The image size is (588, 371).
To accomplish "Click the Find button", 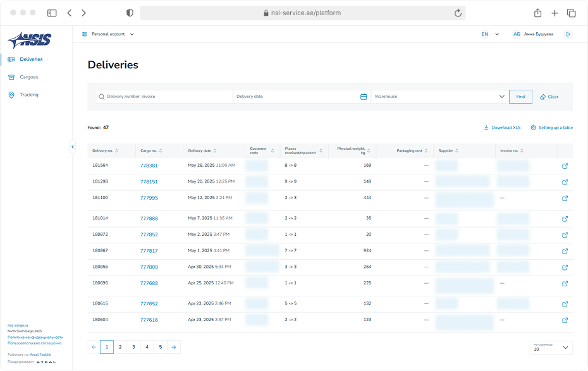I will pyautogui.click(x=520, y=97).
